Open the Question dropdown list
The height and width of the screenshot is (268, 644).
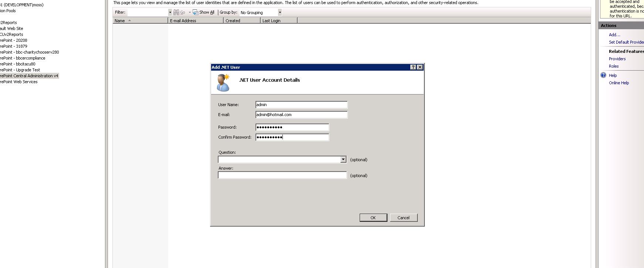point(343,159)
